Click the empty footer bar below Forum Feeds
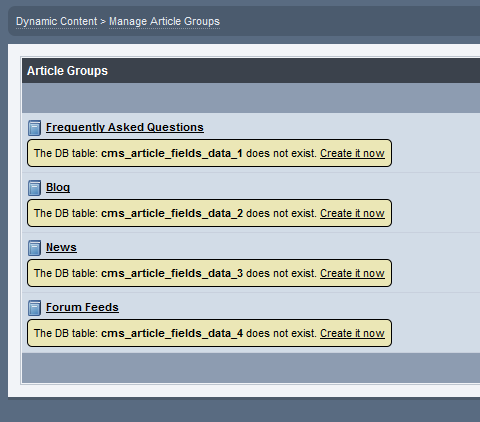This screenshot has width=480, height=422. (251, 368)
